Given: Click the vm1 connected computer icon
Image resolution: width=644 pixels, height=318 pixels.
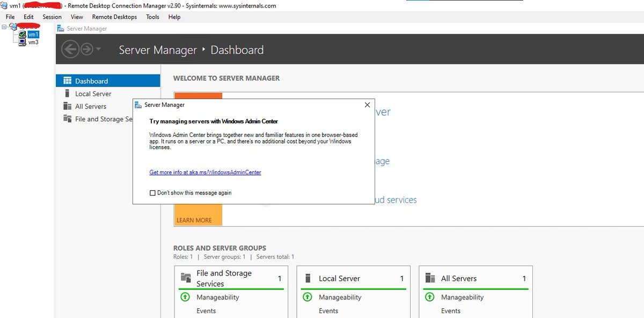Looking at the screenshot, I should tap(22, 34).
